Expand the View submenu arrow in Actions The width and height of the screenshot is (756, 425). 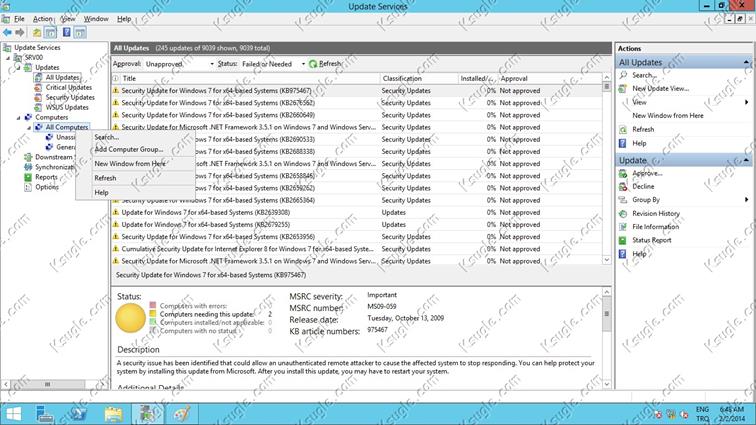tap(746, 102)
